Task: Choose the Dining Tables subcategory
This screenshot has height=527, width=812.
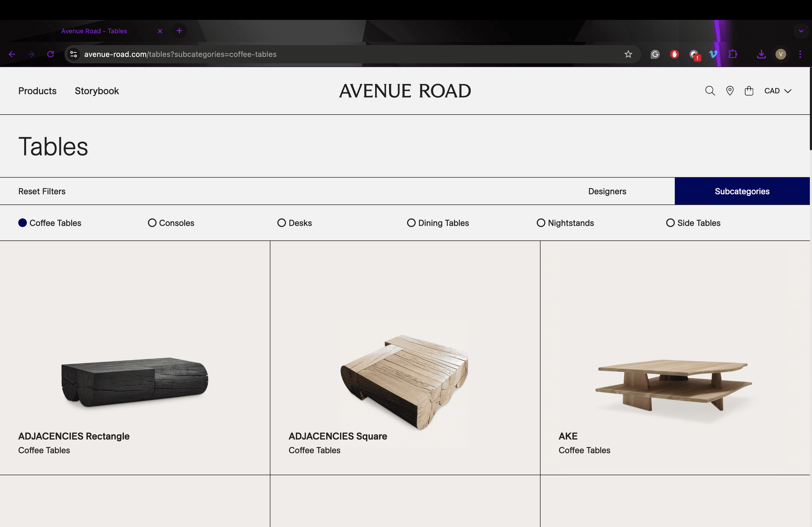Action: coord(438,223)
